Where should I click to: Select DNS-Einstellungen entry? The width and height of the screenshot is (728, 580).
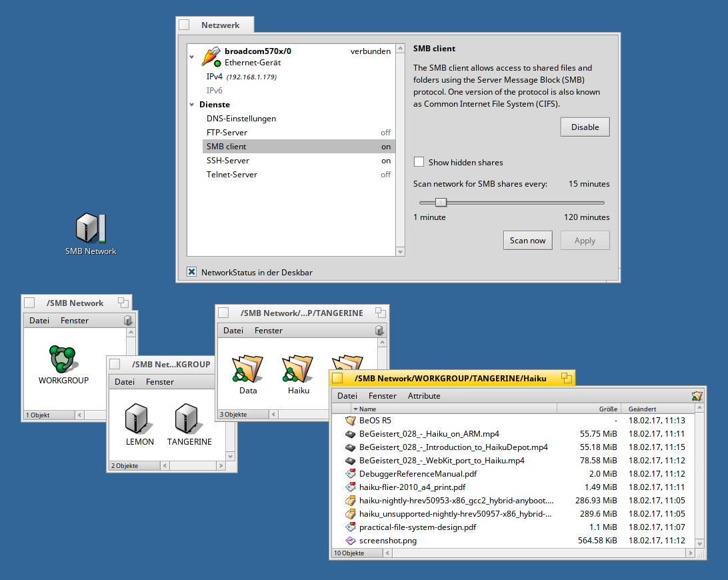click(299, 119)
